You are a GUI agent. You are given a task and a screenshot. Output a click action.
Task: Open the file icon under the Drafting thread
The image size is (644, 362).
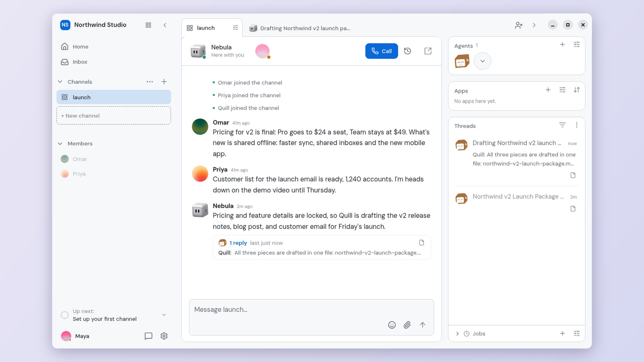(573, 175)
